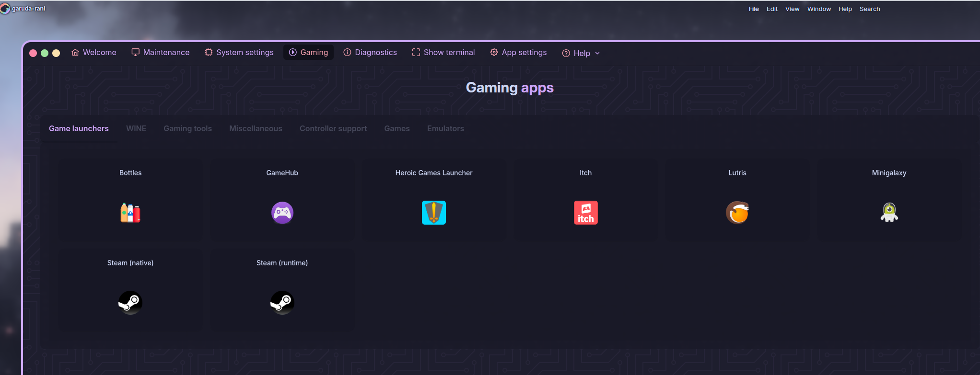
Task: Open the Edit menu
Action: tap(772, 9)
